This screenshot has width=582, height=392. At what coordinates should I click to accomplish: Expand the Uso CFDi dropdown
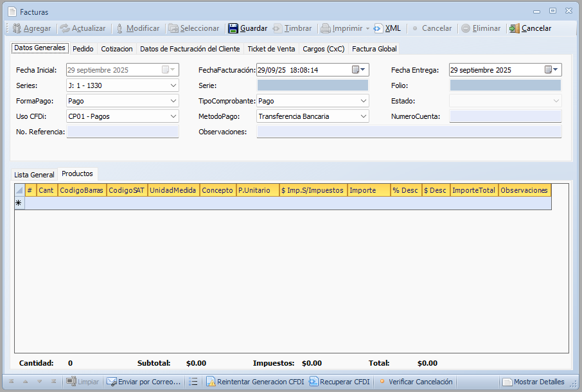point(173,116)
